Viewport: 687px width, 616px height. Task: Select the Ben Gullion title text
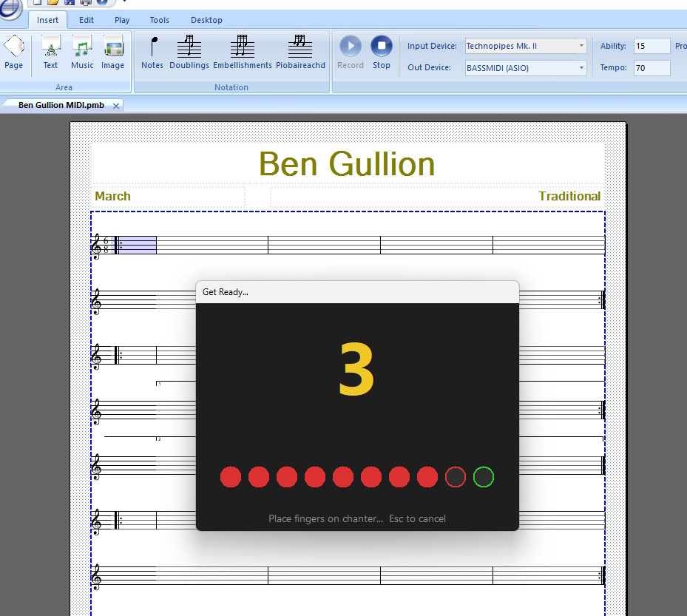(x=347, y=164)
